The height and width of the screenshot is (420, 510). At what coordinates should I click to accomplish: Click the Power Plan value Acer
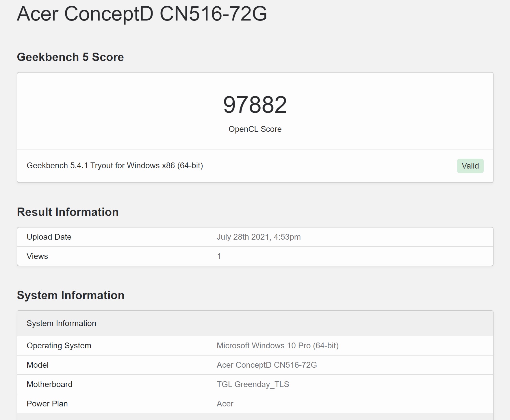tap(225, 404)
